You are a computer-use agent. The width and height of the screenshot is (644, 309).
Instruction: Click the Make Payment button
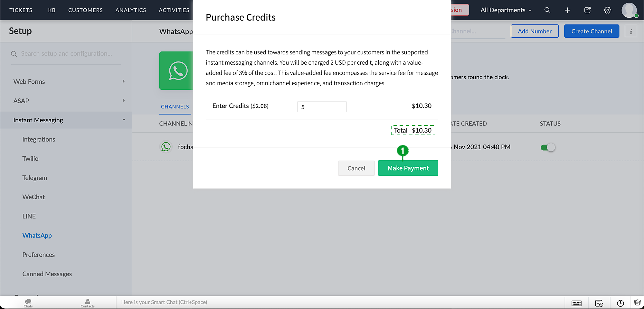(x=408, y=168)
